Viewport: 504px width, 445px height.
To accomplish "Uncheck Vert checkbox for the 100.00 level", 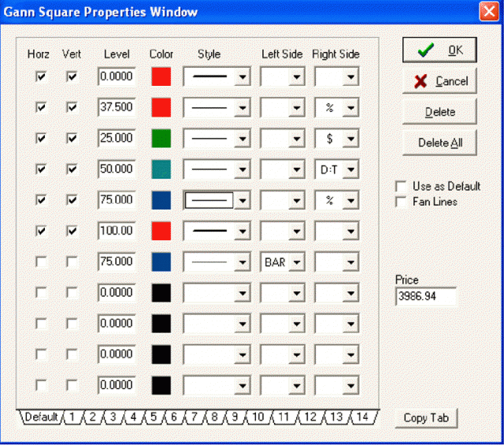I will (x=72, y=231).
